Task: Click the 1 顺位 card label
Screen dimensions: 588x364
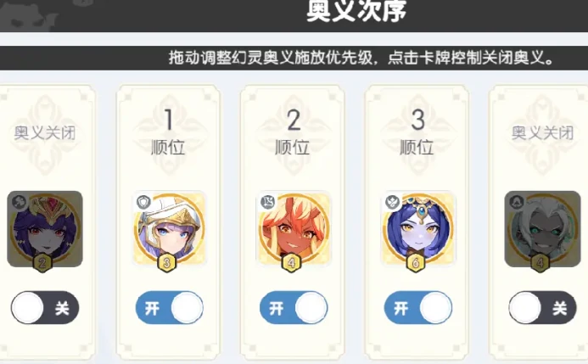Action: [168, 132]
